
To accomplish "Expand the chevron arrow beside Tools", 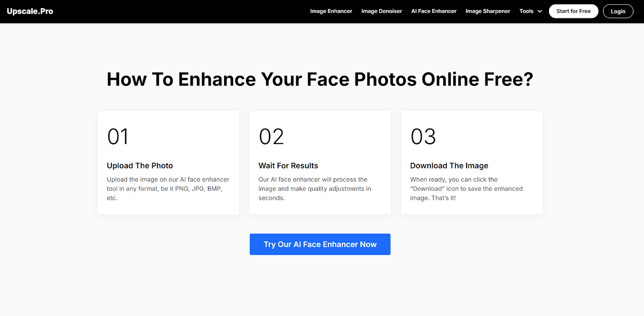I will (x=540, y=11).
